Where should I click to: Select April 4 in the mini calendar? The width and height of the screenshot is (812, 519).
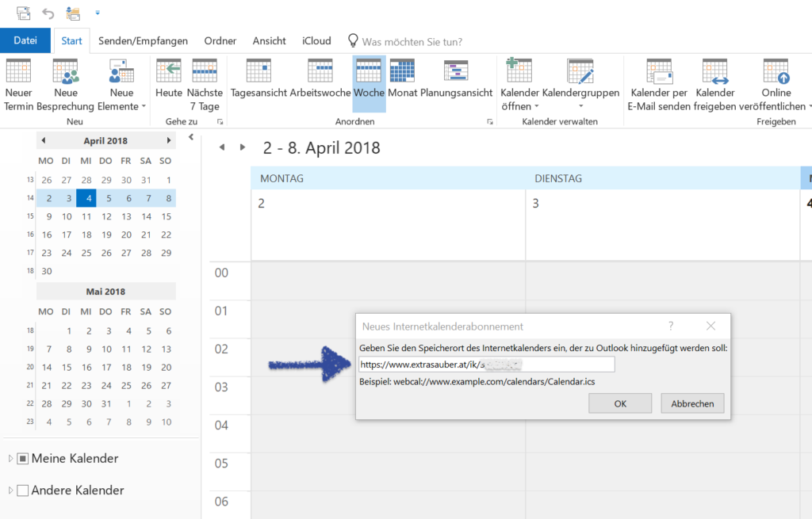pos(86,198)
